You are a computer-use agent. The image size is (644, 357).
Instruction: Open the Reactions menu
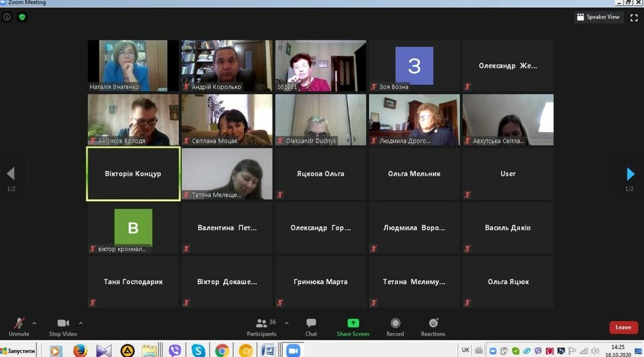tap(433, 326)
